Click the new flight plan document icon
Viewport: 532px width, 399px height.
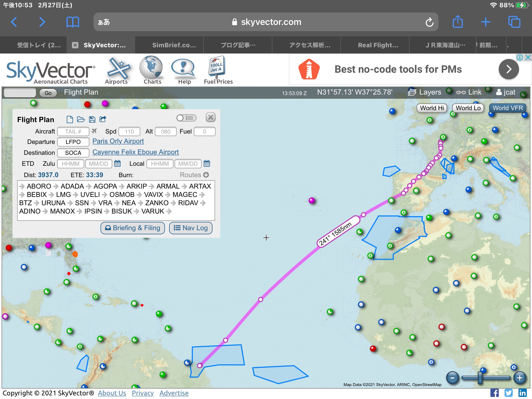click(x=69, y=119)
